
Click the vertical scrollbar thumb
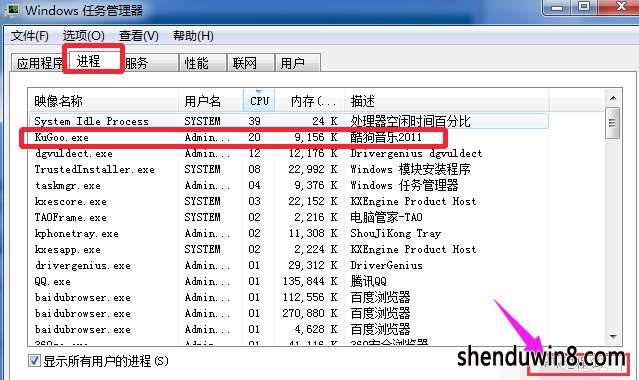coord(613,123)
